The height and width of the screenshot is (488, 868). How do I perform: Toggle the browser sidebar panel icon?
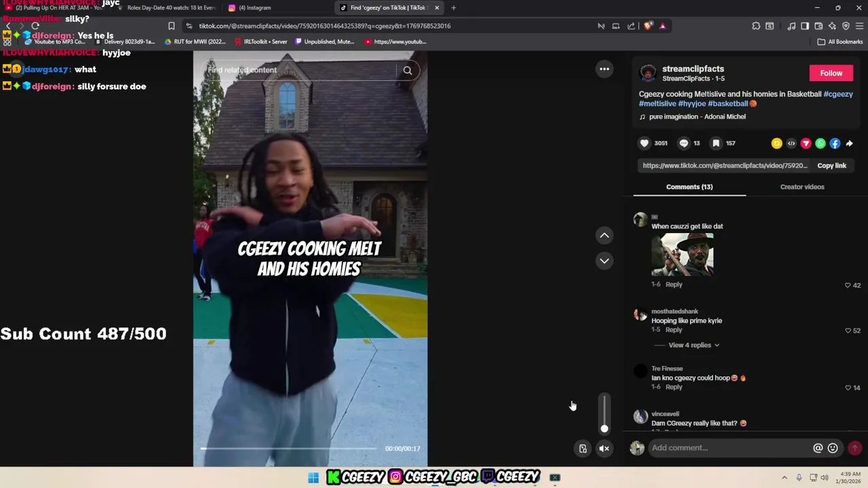tap(805, 26)
